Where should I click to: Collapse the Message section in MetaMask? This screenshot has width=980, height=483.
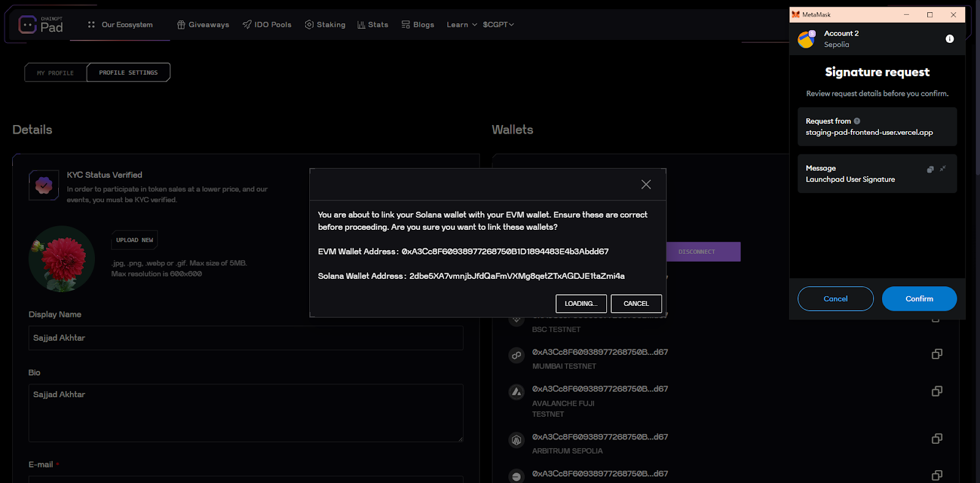coord(943,169)
